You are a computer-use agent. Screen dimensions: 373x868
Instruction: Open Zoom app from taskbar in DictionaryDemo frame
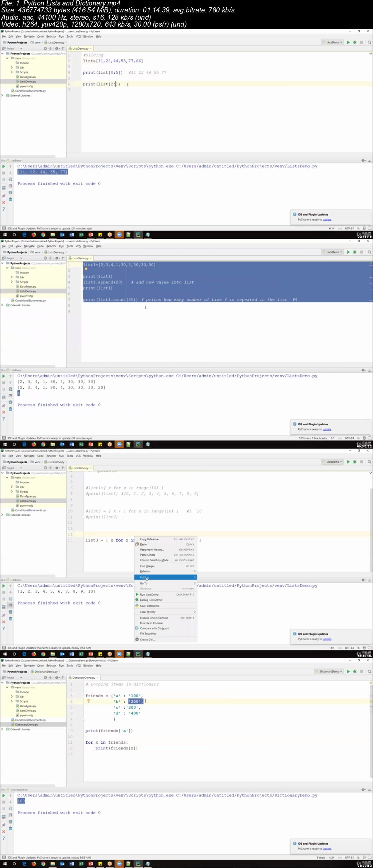tap(119, 864)
